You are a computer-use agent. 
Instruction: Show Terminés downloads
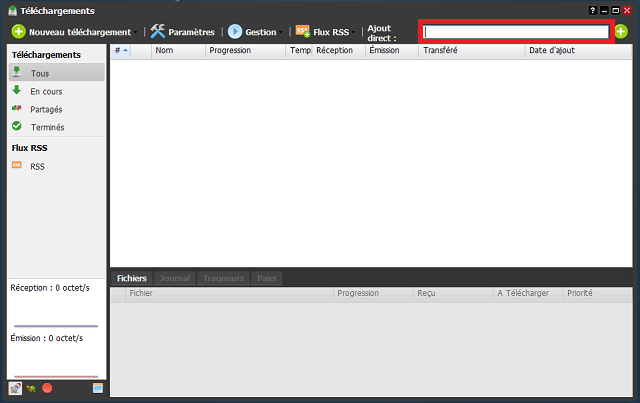pyautogui.click(x=56, y=127)
